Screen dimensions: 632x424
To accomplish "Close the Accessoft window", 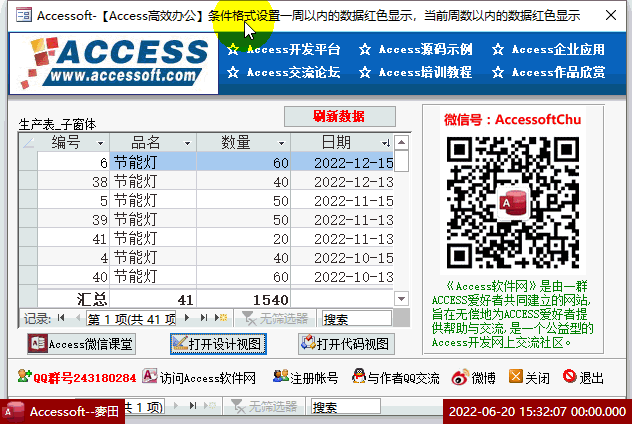I will (x=611, y=15).
